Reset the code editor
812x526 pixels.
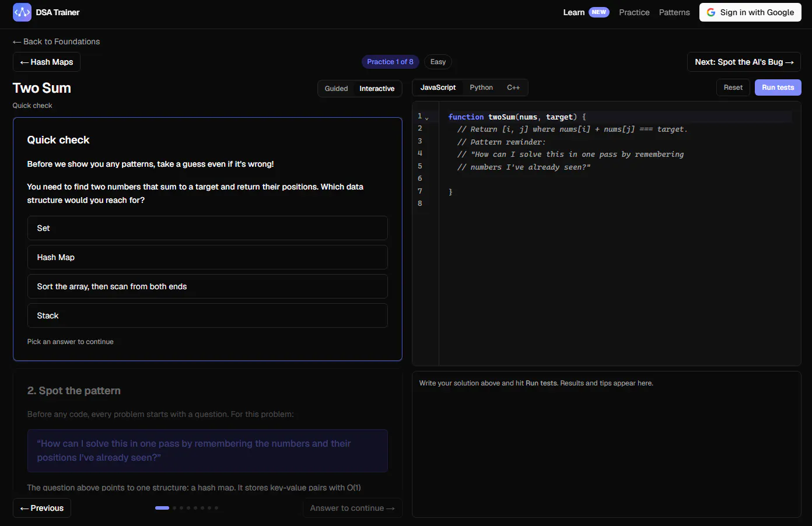(733, 87)
